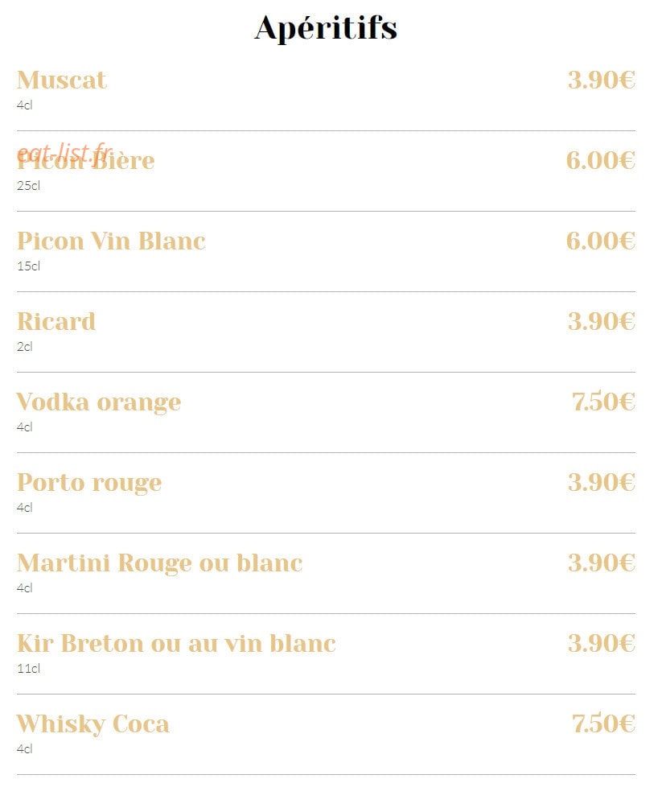Click the Muscat price 3.90€
The image size is (658, 812).
601,80
